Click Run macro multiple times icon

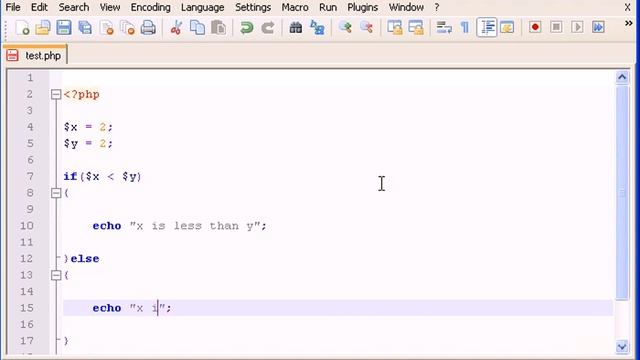pos(598,27)
